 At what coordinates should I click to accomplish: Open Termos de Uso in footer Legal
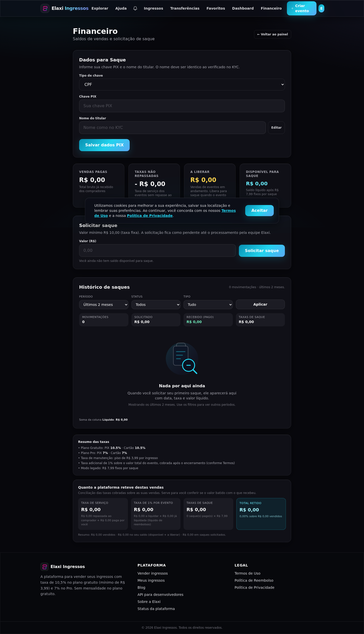247,573
